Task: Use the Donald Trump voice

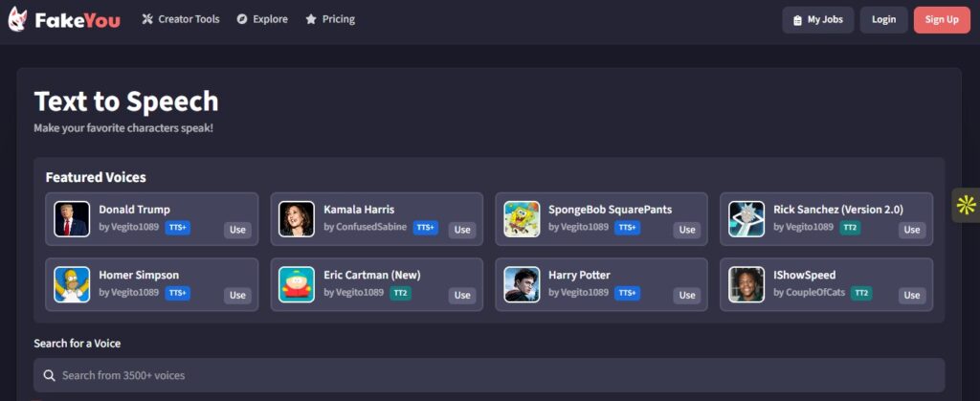Action: (237, 230)
